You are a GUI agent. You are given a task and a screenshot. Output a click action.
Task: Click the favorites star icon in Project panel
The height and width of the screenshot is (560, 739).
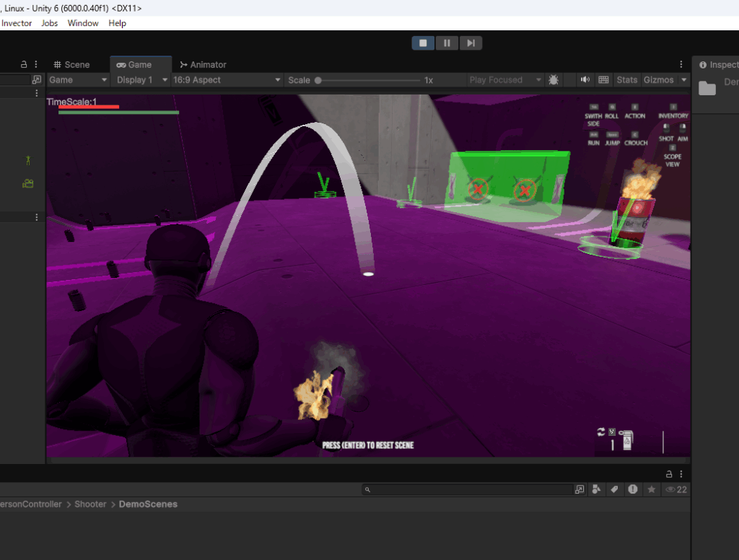coord(651,489)
